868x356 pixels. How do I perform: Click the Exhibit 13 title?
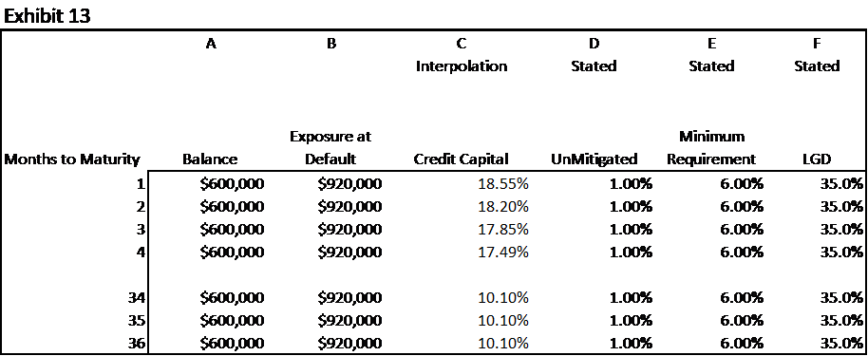[x=47, y=16]
